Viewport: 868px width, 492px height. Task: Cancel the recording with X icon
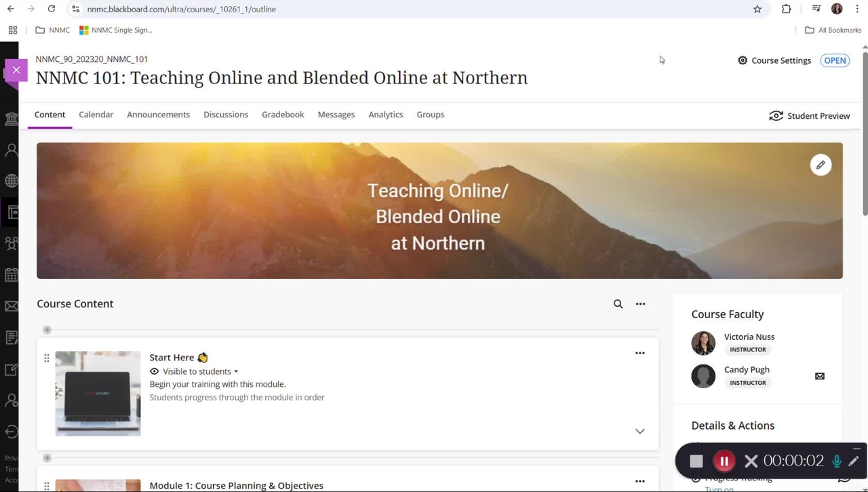coord(751,461)
